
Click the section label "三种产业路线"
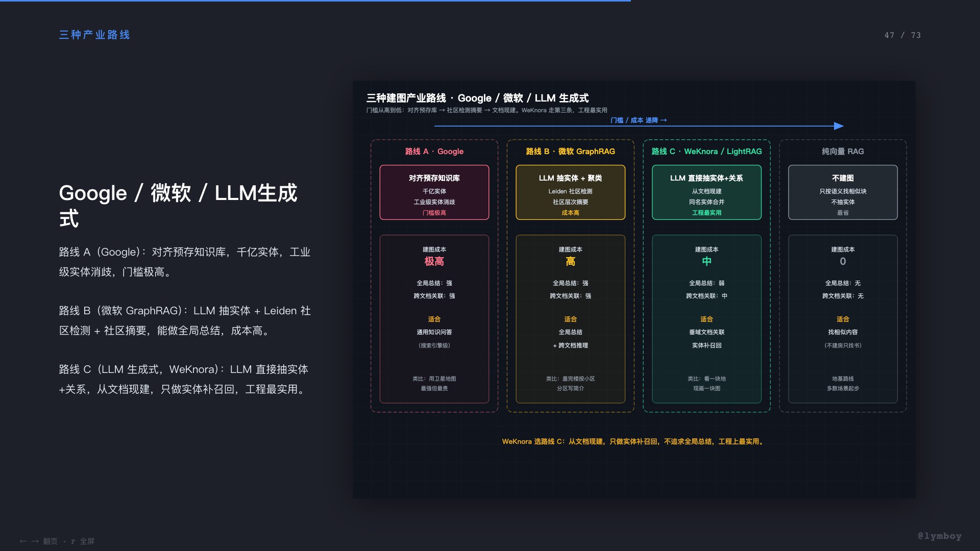coord(94,35)
